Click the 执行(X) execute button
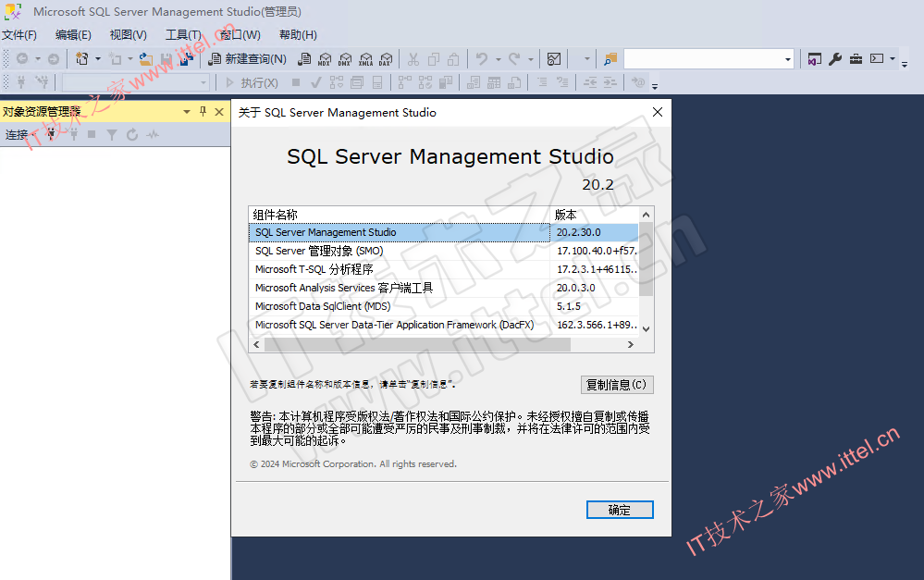 tap(253, 82)
